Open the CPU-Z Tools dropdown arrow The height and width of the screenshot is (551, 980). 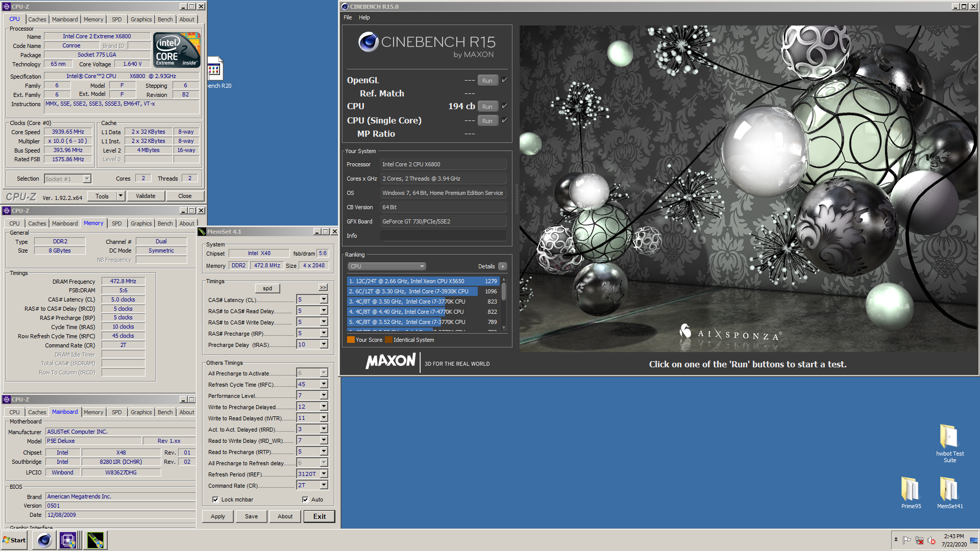(x=120, y=196)
